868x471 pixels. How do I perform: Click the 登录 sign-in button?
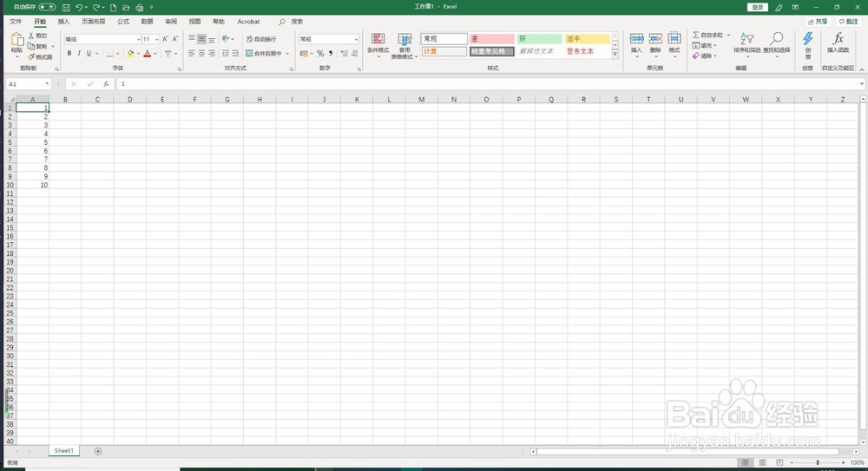coord(757,7)
